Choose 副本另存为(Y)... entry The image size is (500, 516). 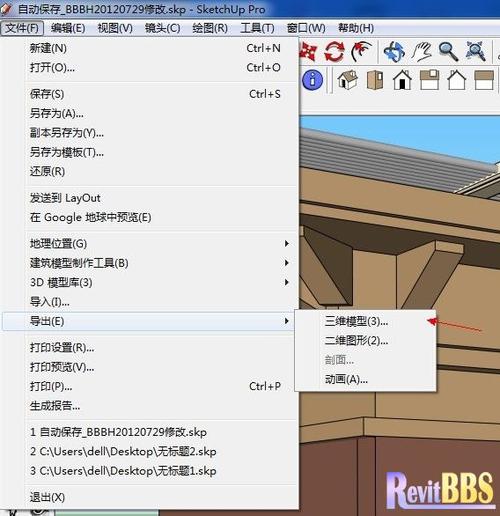pyautogui.click(x=150, y=133)
